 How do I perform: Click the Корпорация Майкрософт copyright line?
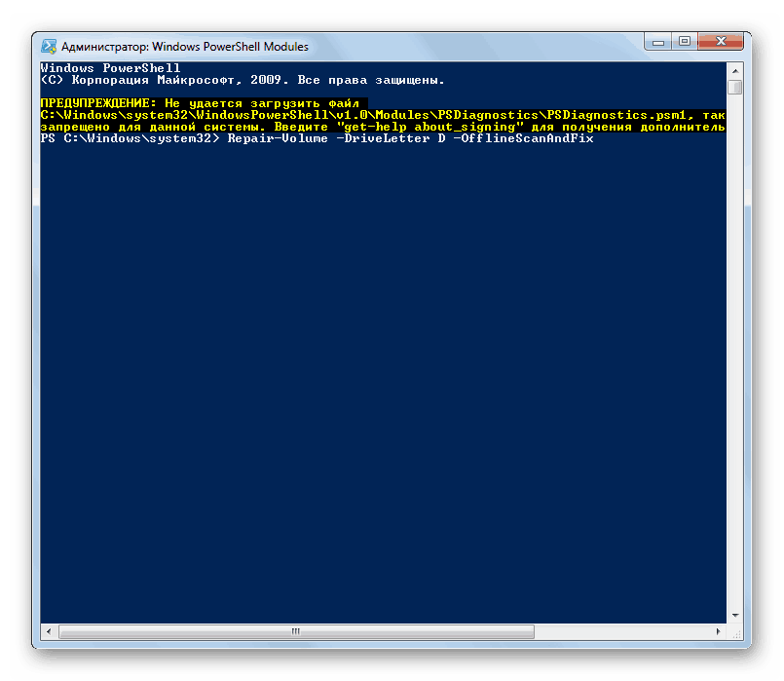pyautogui.click(x=243, y=80)
